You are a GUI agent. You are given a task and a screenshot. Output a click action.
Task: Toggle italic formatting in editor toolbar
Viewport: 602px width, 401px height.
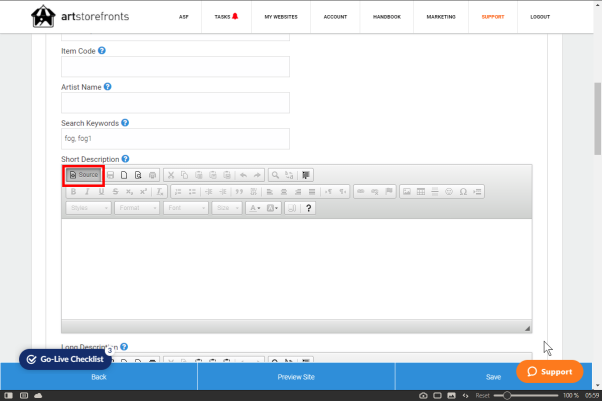tap(87, 192)
